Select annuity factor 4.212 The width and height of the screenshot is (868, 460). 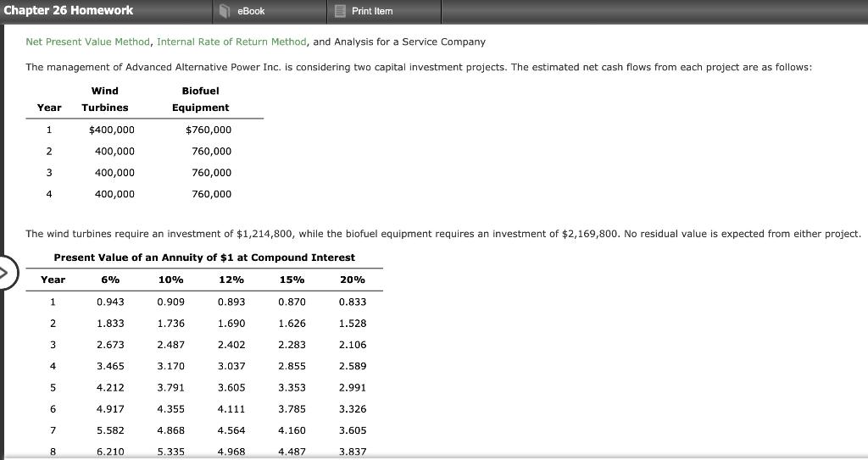110,388
